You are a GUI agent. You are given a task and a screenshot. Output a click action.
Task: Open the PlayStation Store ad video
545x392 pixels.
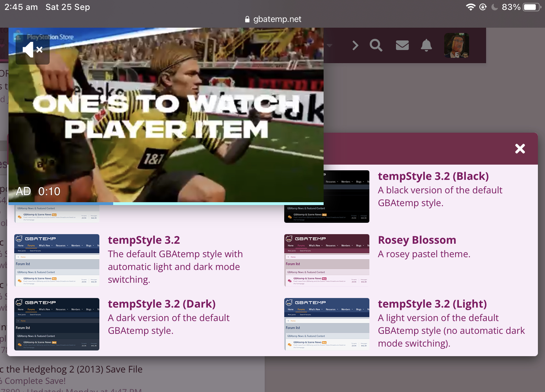click(166, 115)
